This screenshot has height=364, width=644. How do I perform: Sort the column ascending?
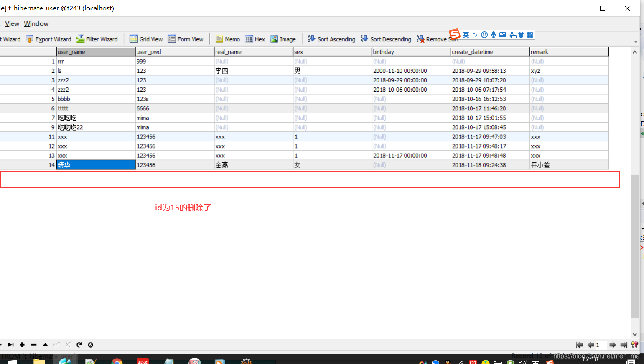331,39
